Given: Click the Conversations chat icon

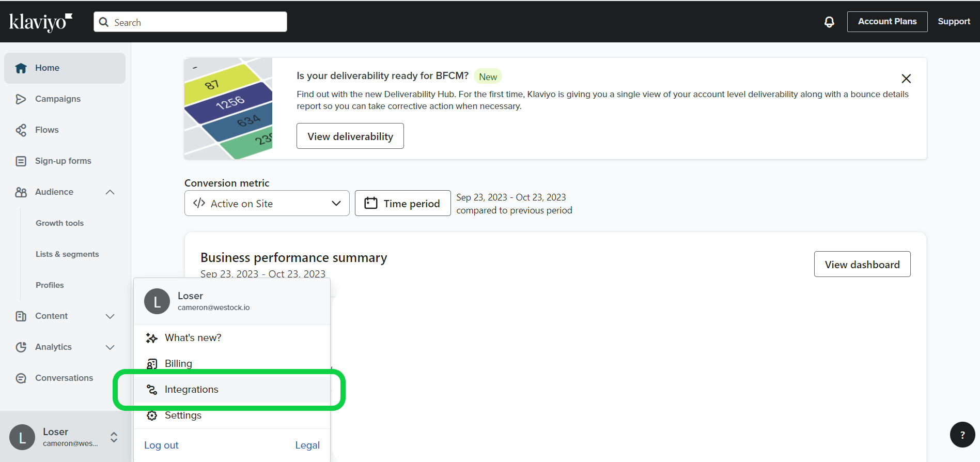Looking at the screenshot, I should tap(21, 378).
